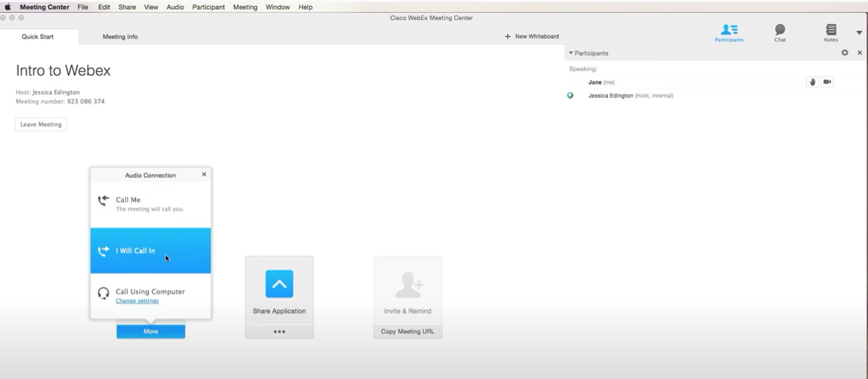Viewport: 868px width, 379px height.
Task: Open the View menu
Action: tap(151, 7)
